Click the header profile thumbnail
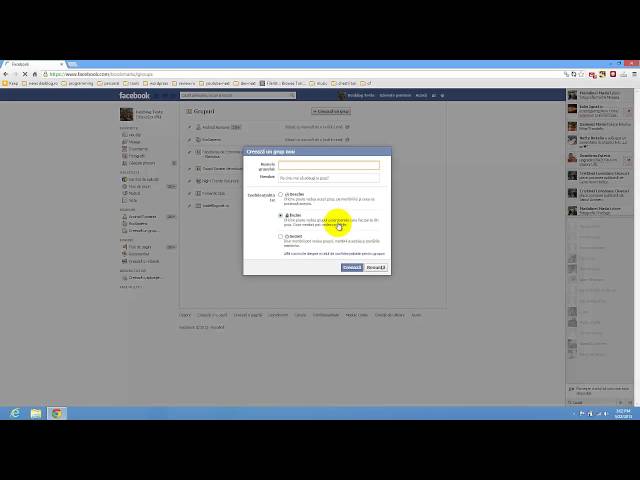 click(x=342, y=95)
